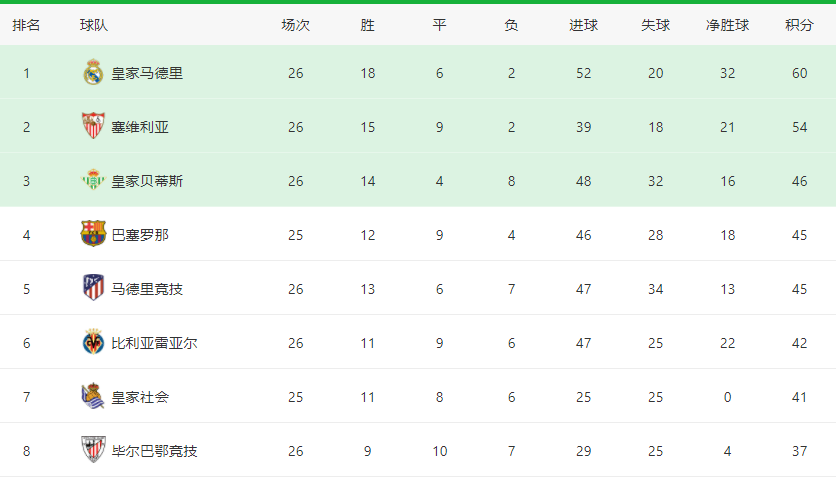The height and width of the screenshot is (478, 836).
Task: Select the 进球 column header
Action: (583, 25)
